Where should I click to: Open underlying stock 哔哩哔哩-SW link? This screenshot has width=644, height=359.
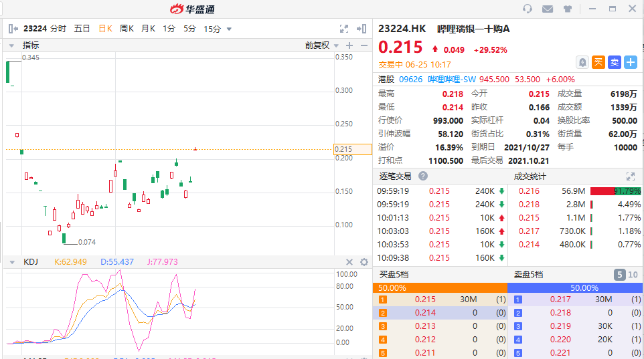(x=451, y=79)
